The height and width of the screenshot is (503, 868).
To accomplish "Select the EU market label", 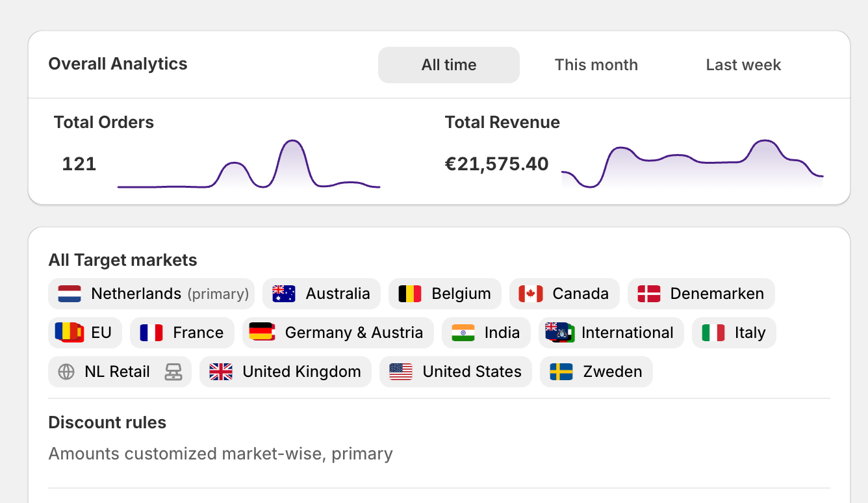I will coord(101,333).
